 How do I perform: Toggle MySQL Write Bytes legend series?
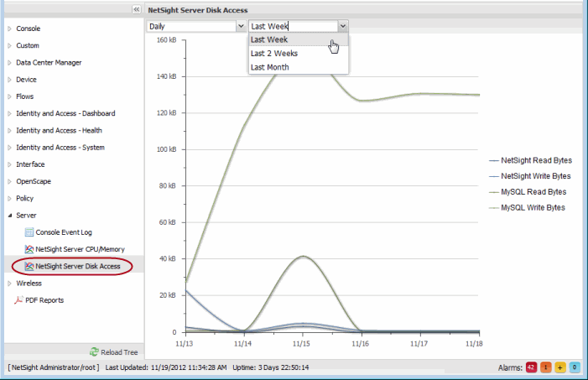tap(532, 207)
